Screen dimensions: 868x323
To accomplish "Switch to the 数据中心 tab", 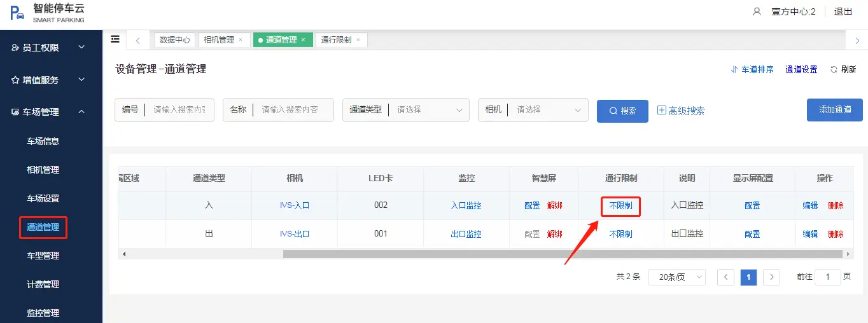I will [x=174, y=40].
